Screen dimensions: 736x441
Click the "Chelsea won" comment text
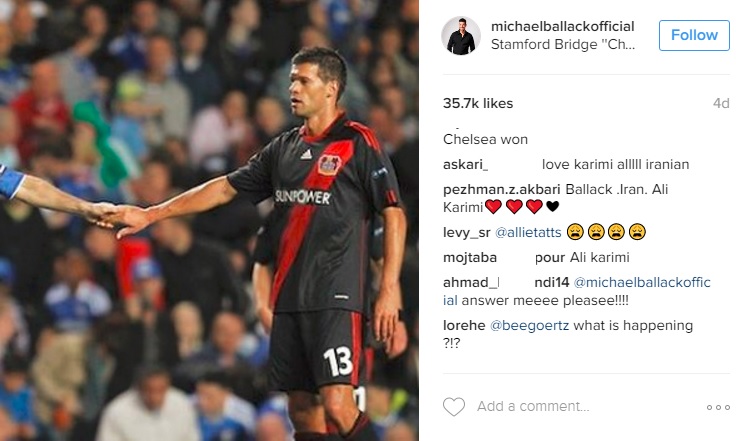(x=485, y=139)
